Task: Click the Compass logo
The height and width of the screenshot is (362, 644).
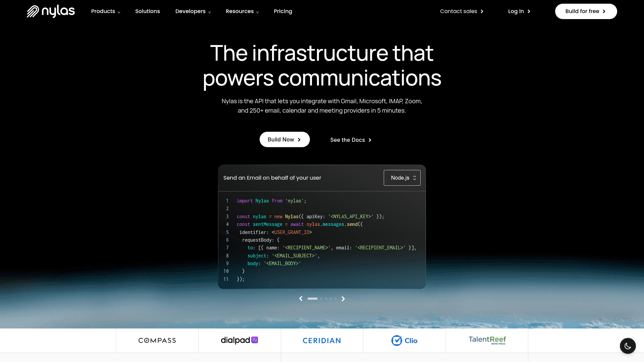Action: (157, 341)
